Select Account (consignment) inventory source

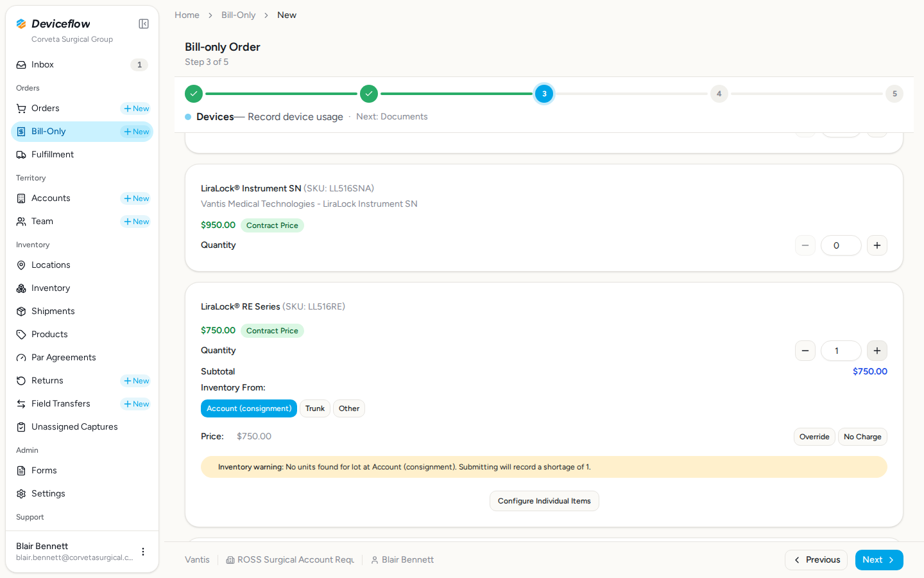(249, 408)
